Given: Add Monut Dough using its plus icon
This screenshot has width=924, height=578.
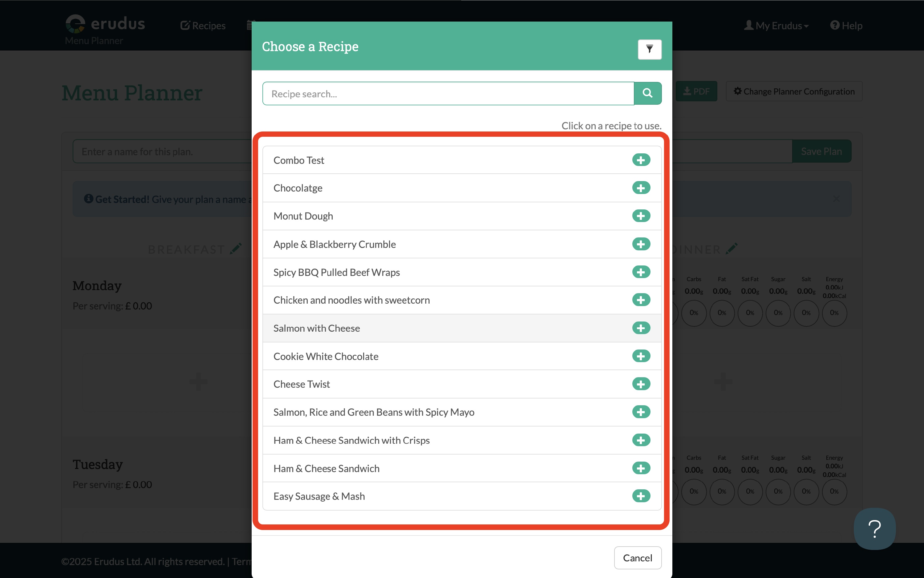Looking at the screenshot, I should [641, 216].
